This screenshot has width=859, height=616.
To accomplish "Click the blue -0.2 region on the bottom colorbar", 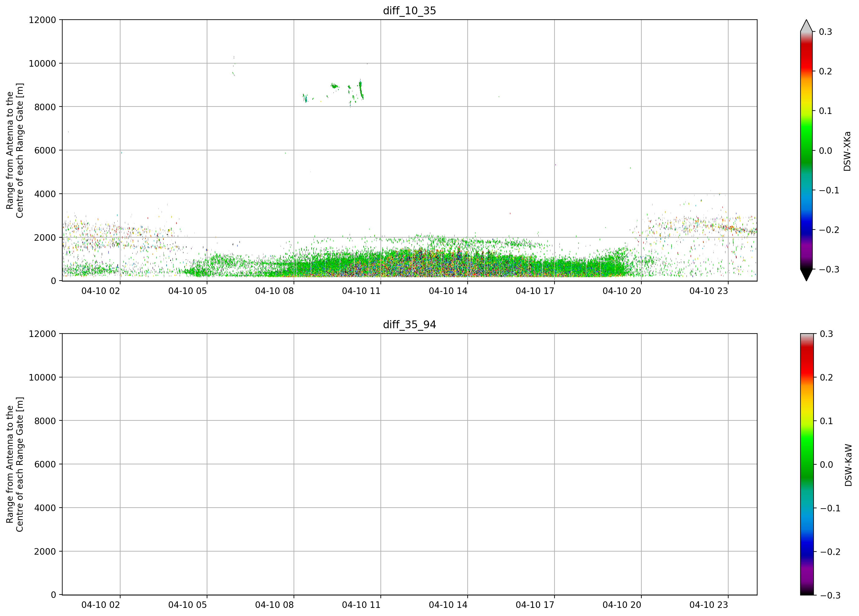I will [806, 552].
